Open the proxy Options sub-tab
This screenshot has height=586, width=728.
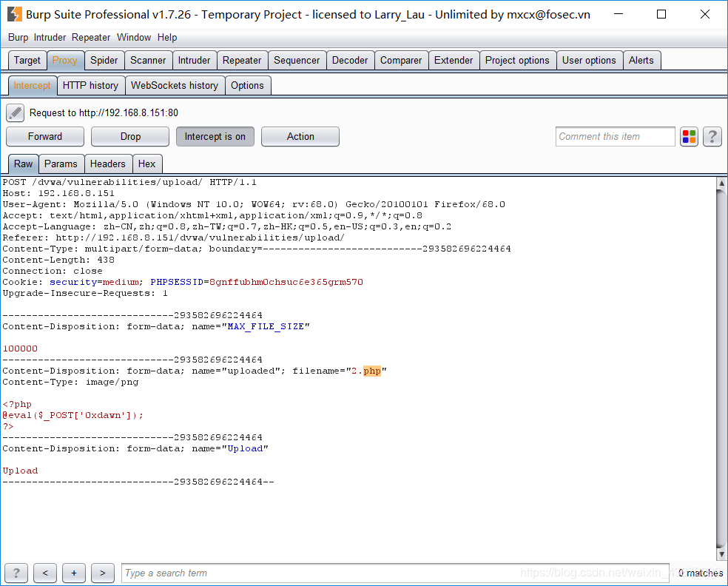[x=247, y=85]
